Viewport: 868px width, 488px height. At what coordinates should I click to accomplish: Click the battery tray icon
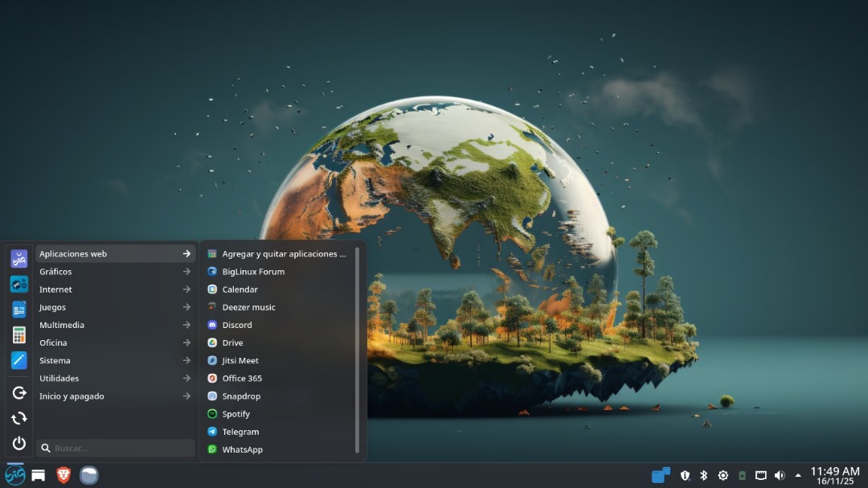(x=743, y=475)
